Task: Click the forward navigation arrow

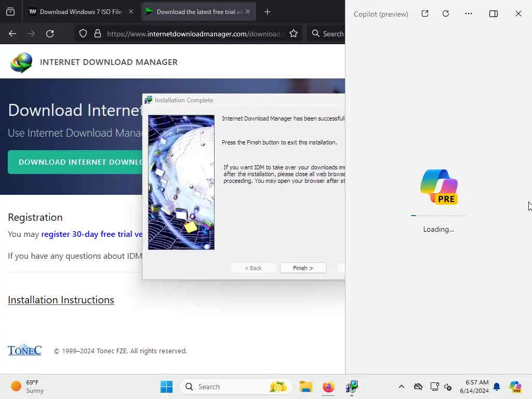Action: click(x=31, y=34)
